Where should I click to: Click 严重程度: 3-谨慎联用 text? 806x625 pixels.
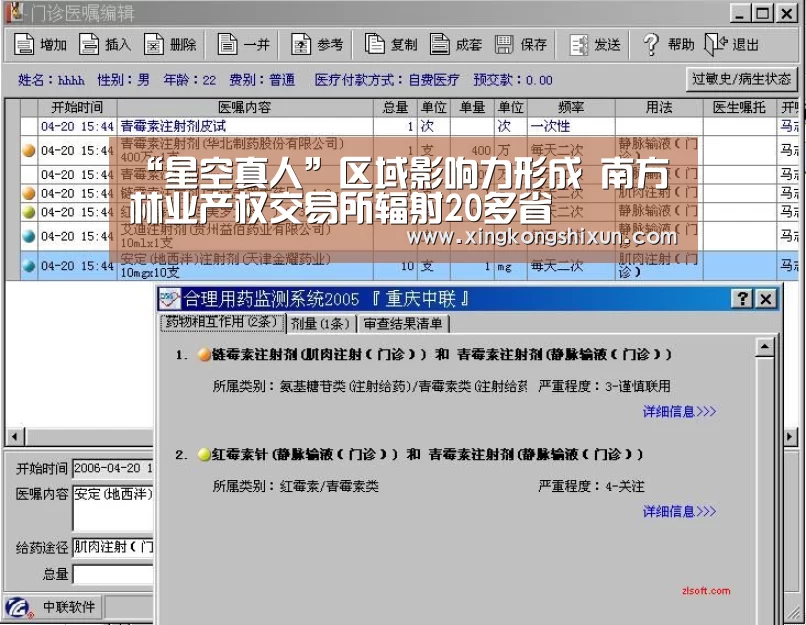point(604,387)
